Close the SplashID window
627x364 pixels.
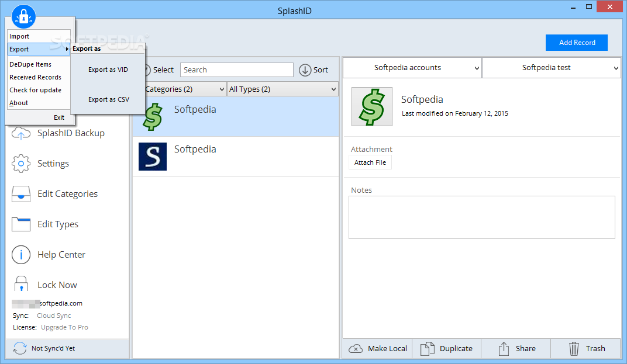pyautogui.click(x=610, y=7)
